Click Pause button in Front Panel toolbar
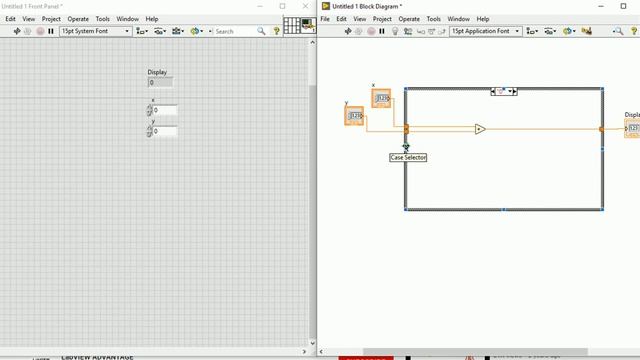Viewport: 640px width, 360px height. 51,31
